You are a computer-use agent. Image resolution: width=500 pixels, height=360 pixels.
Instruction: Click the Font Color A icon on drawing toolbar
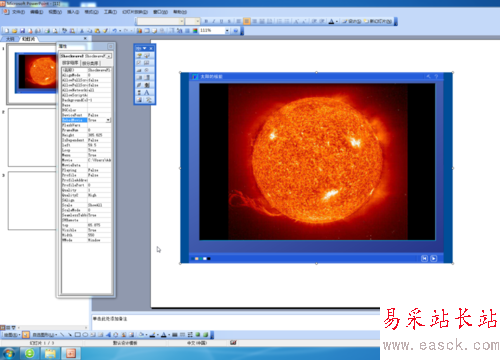tap(164, 335)
